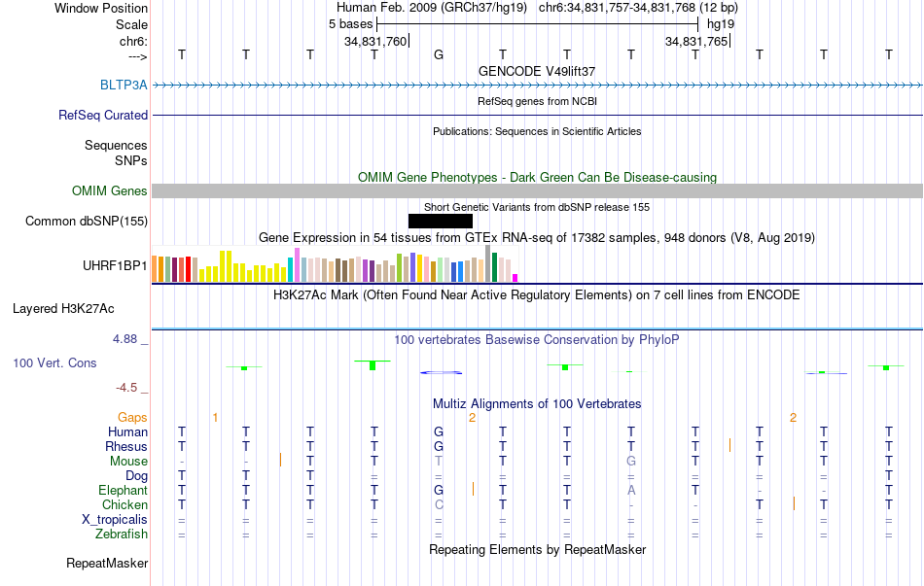Click the Short Genetic Variants from dbSNP title
The image size is (924, 586).
point(537,207)
